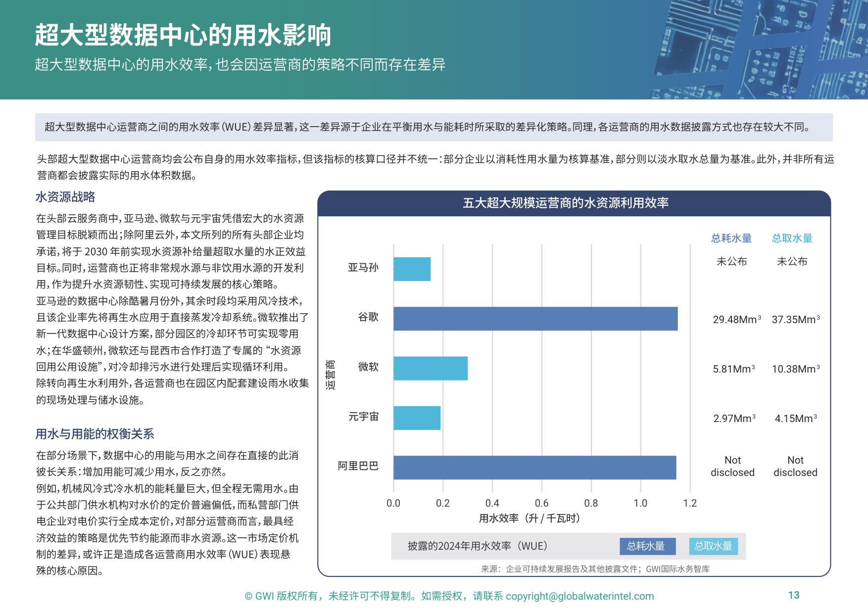Toggle 总耗水量 data series visibility
The width and height of the screenshot is (868, 614).
pyautogui.click(x=647, y=546)
